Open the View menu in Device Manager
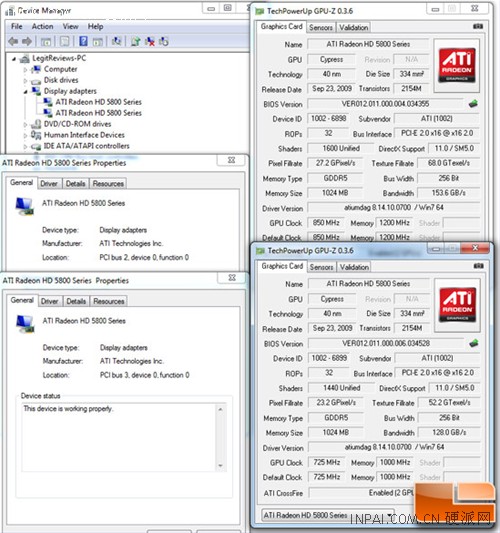Screen dimensions: 500x533 (70, 26)
